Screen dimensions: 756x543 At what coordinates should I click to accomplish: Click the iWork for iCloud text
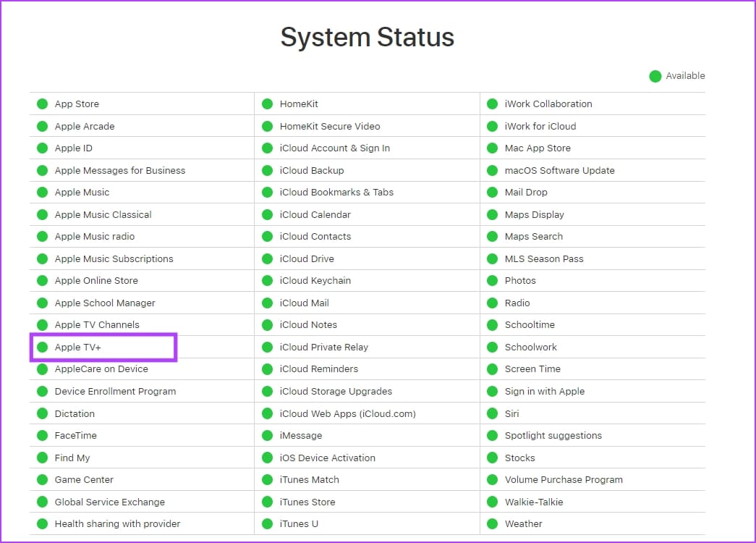tap(540, 126)
